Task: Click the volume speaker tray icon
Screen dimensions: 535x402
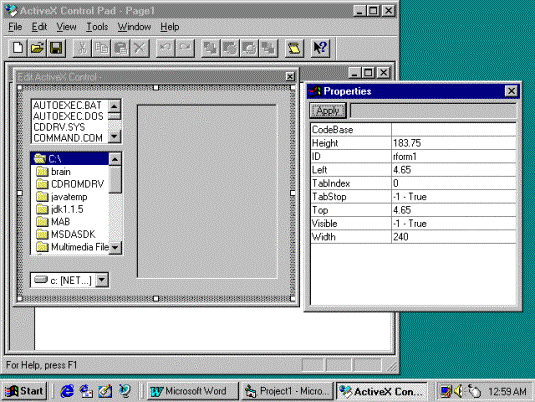Action: (x=459, y=391)
